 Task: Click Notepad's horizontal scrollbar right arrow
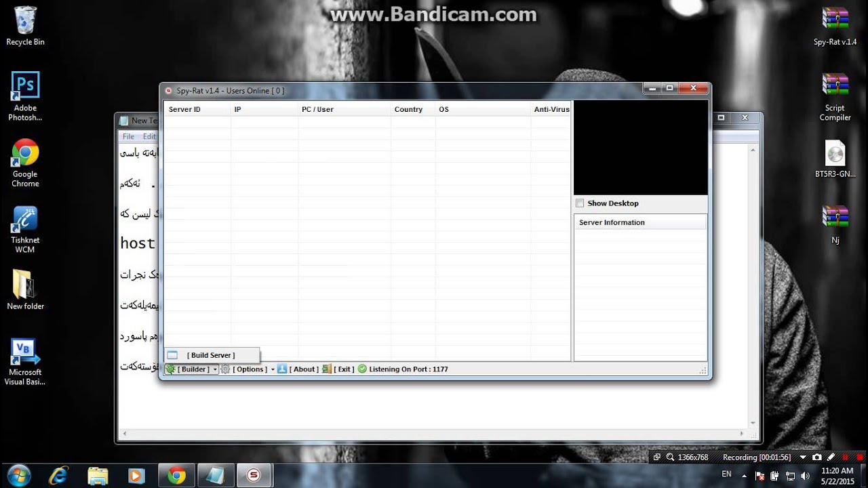(x=742, y=433)
